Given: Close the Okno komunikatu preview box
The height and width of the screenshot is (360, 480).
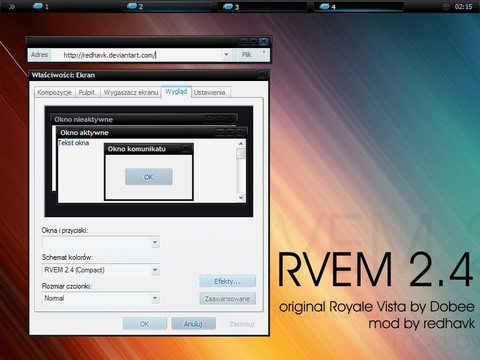Looking at the screenshot, I should [186, 149].
